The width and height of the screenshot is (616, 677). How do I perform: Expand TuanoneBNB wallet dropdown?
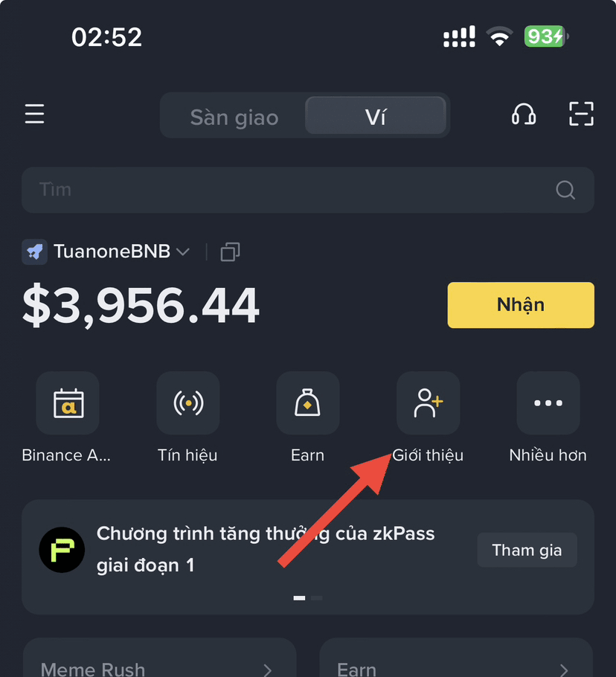pyautogui.click(x=183, y=251)
